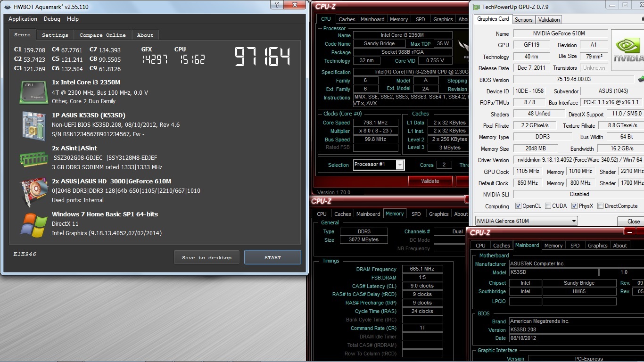Screen dimensions: 644x362
Task: Toggle the PhysX checkbox in GPU-Z
Action: [x=574, y=206]
